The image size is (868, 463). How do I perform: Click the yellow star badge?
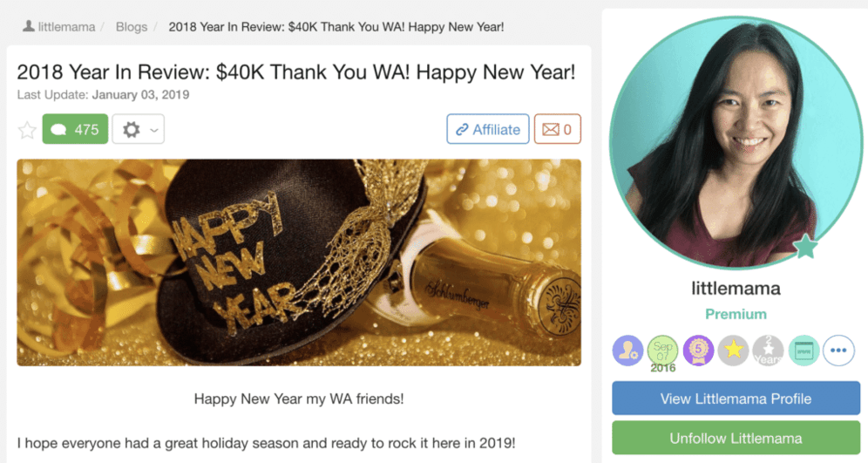[734, 351]
